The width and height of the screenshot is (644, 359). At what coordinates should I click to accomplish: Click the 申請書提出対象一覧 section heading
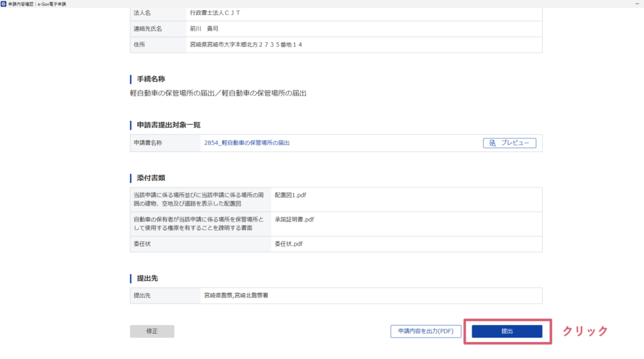pyautogui.click(x=169, y=125)
